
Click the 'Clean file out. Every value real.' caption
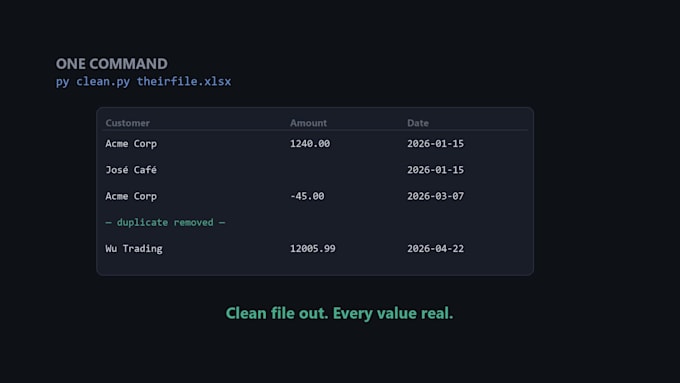[x=340, y=313]
